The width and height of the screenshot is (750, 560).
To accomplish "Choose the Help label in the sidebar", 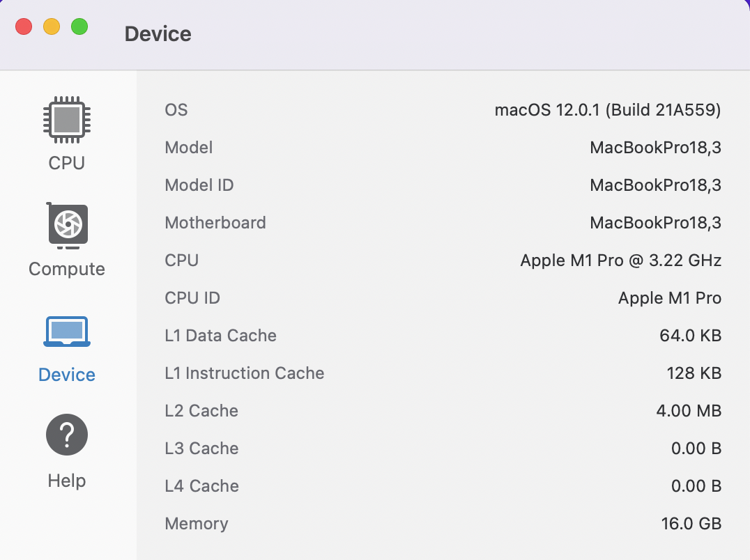I will point(67,481).
